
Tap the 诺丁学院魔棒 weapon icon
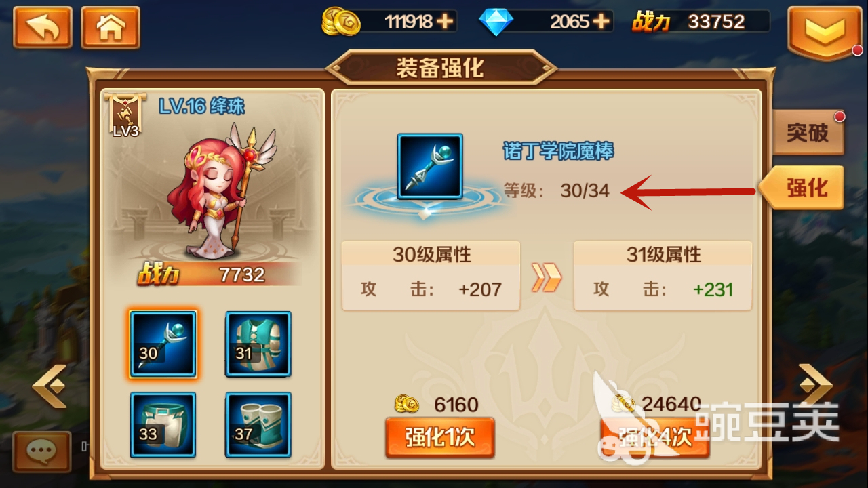430,167
